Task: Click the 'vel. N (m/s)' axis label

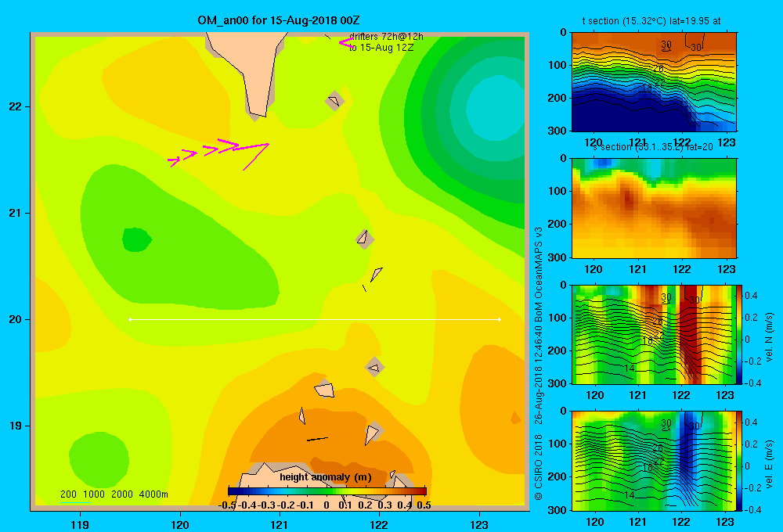Action: click(x=770, y=337)
